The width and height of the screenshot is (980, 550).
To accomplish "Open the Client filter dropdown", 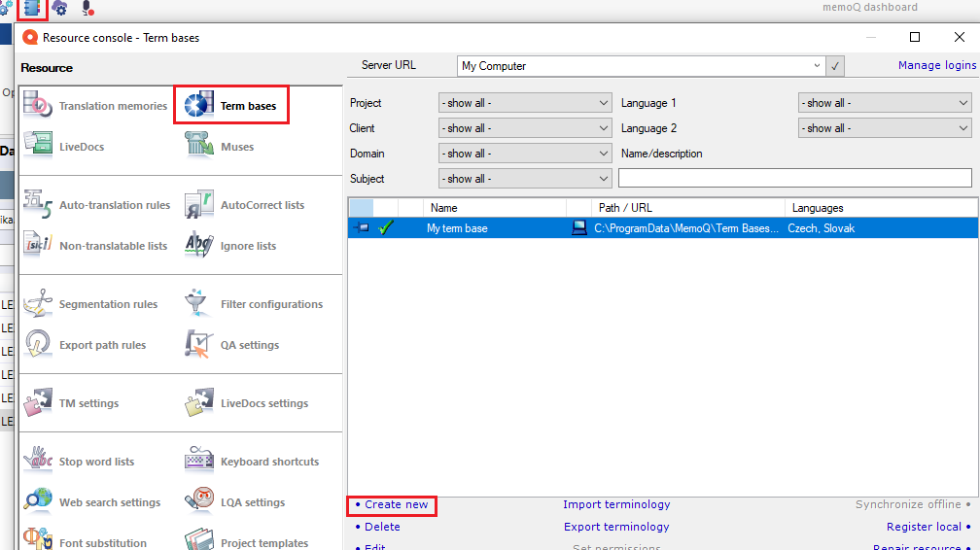I will click(x=525, y=128).
